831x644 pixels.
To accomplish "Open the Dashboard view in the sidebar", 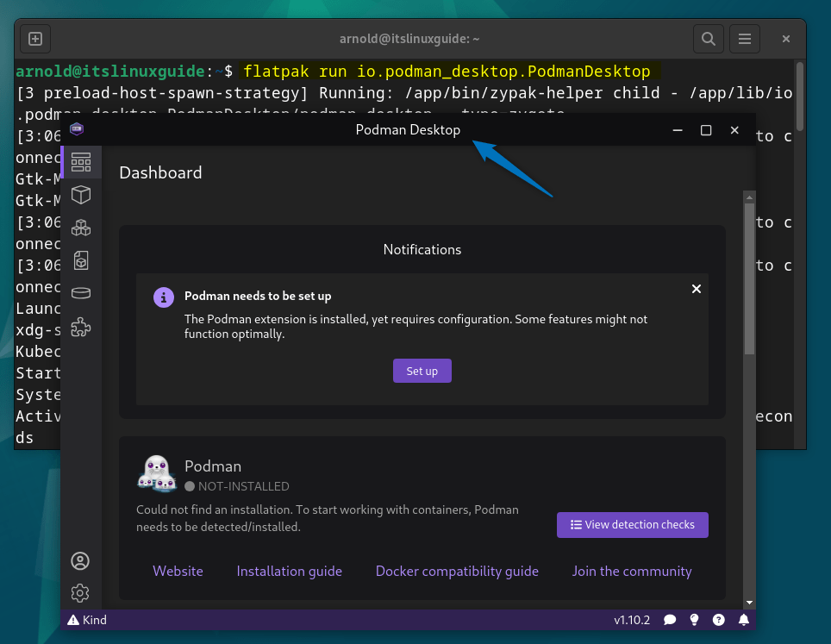I will 80,161.
